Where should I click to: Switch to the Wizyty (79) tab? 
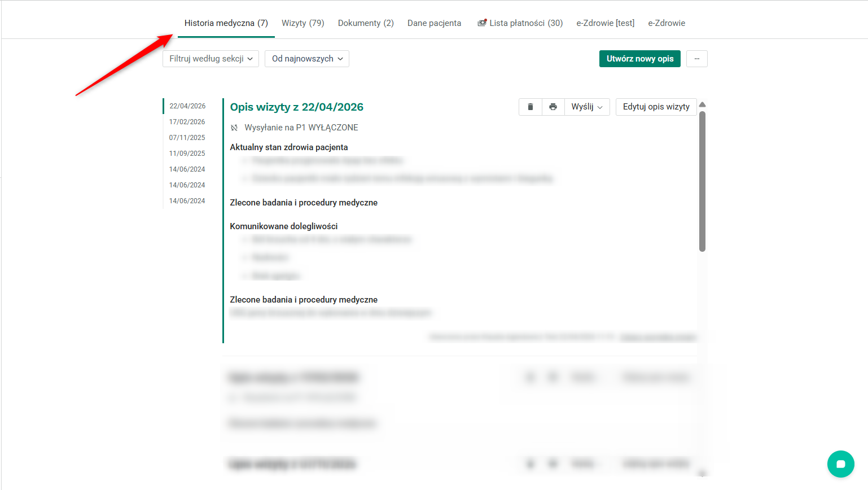coord(303,23)
